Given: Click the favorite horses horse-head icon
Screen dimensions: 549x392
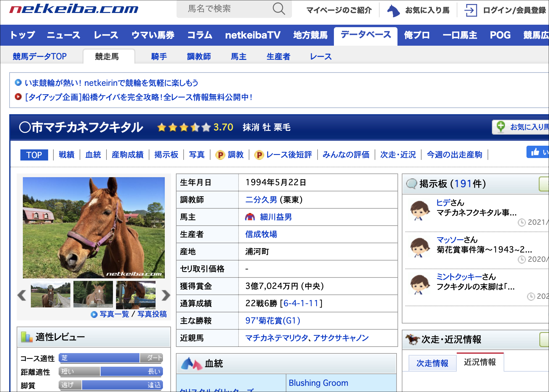Looking at the screenshot, I should (x=393, y=10).
